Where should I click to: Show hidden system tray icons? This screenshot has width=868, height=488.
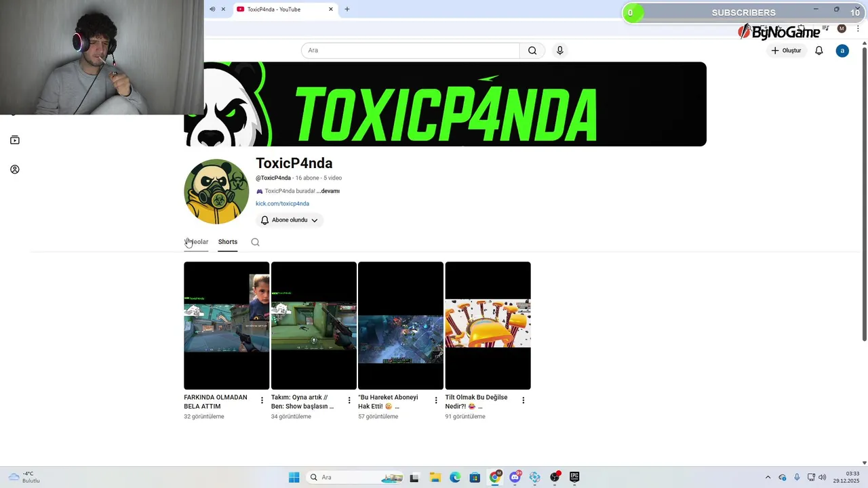point(768,477)
